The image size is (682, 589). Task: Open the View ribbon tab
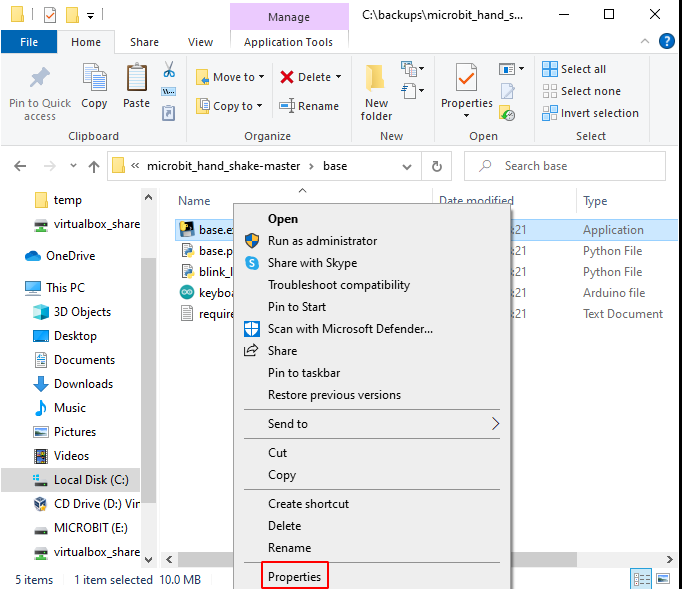point(200,42)
